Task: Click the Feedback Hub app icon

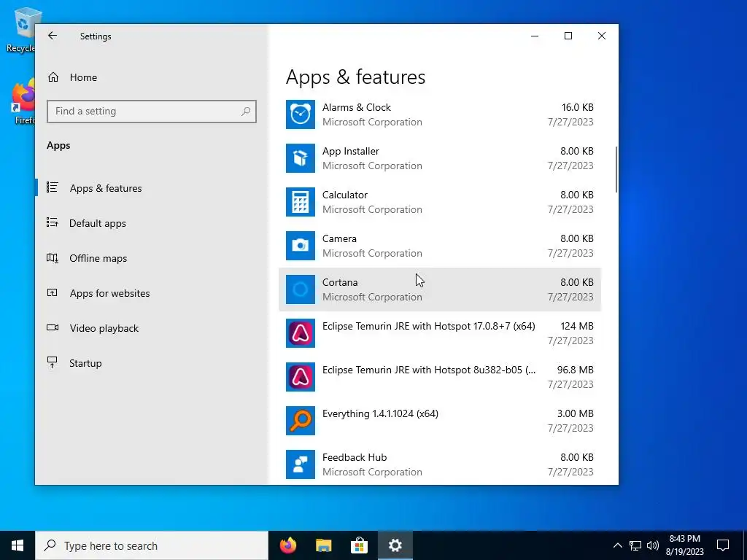Action: [300, 464]
